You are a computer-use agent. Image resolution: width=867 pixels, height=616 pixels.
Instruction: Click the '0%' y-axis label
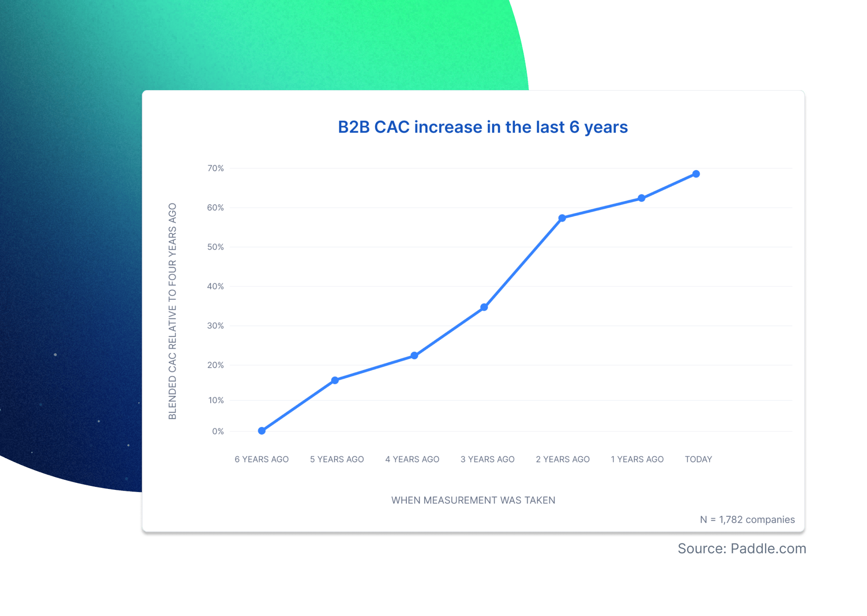218,432
